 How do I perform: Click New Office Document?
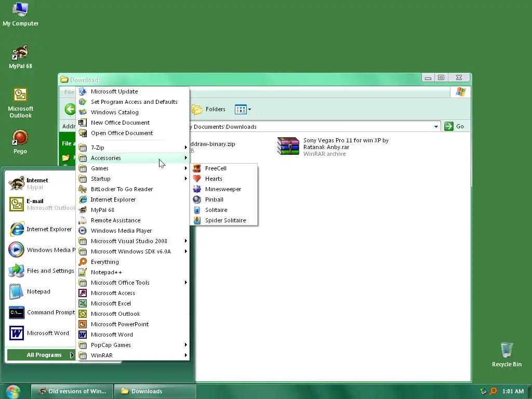(x=132, y=123)
